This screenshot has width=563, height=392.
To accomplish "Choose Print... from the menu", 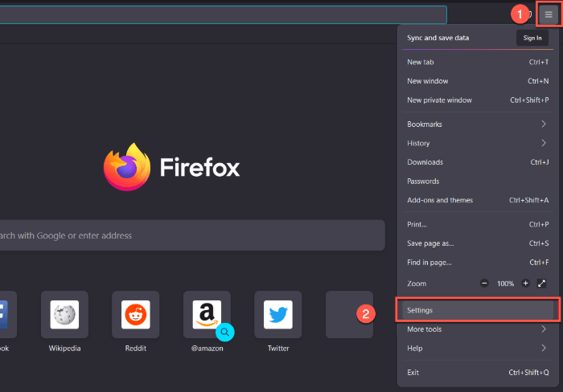I will click(x=478, y=224).
